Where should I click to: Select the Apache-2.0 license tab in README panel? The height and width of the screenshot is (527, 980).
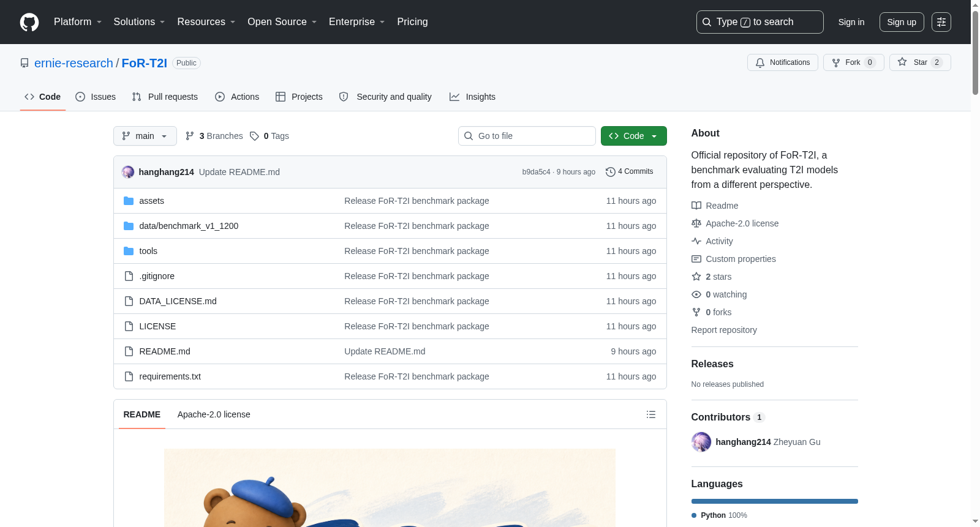(214, 414)
